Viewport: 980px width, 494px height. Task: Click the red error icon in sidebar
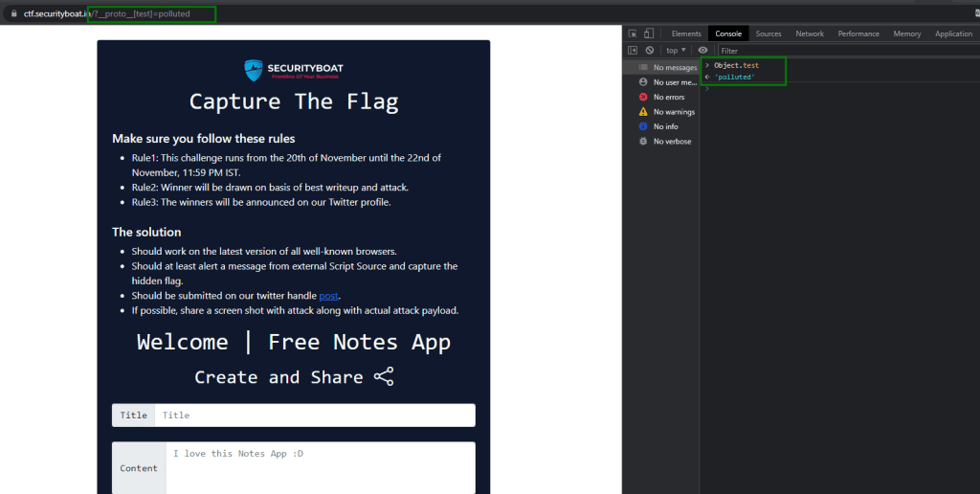tap(642, 97)
